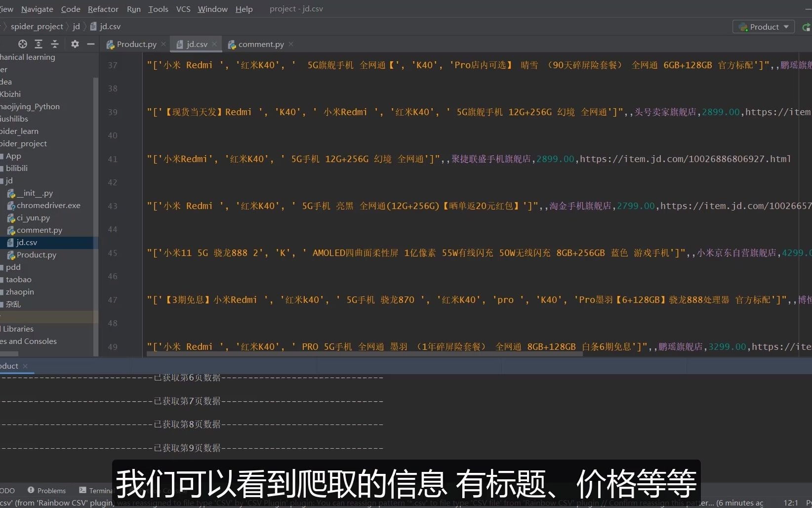Open the Run menu

coord(133,9)
